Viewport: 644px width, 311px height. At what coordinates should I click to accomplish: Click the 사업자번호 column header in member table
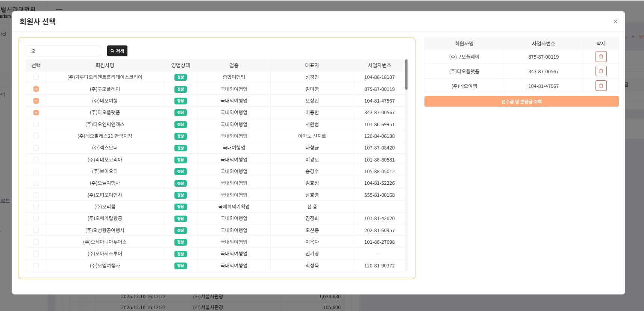pyautogui.click(x=379, y=65)
